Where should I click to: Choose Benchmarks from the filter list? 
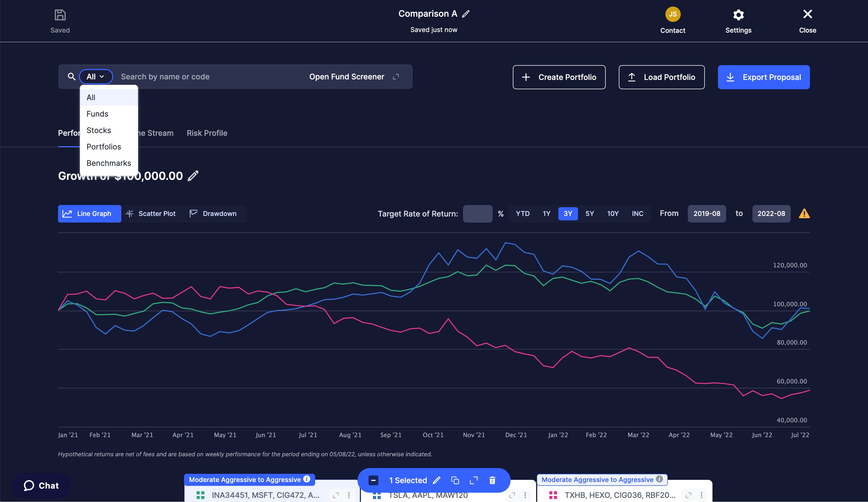tap(108, 163)
